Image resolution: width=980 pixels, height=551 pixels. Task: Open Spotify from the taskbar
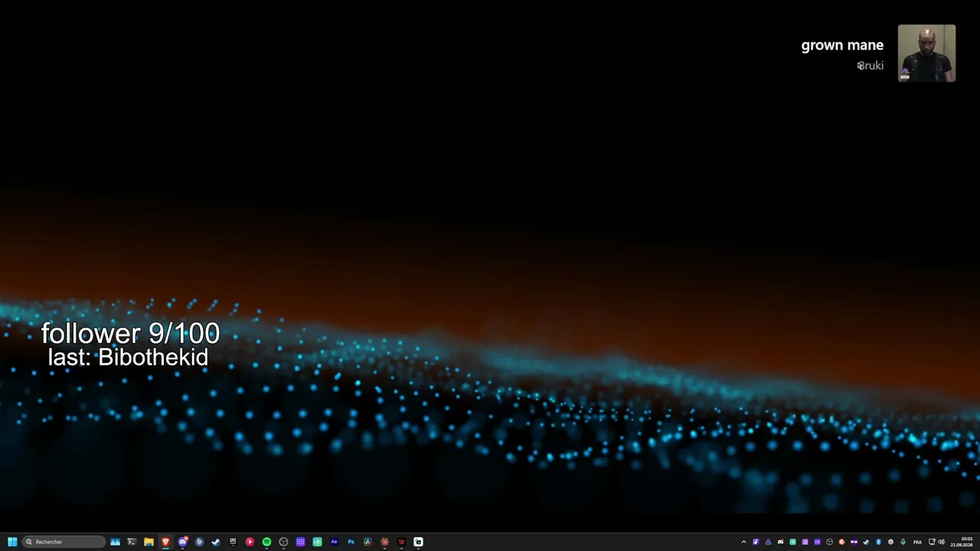click(266, 542)
